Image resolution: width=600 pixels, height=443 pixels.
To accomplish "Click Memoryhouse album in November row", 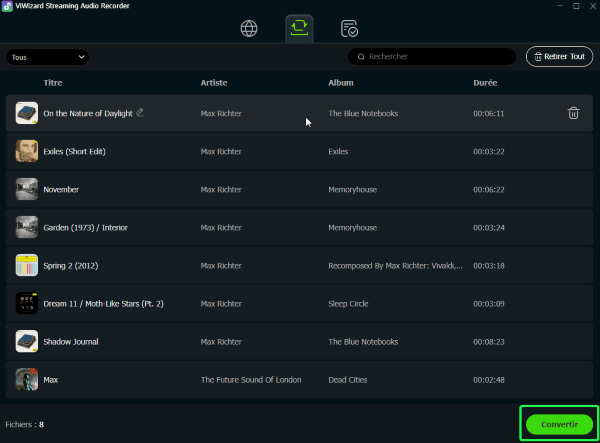I will click(352, 189).
